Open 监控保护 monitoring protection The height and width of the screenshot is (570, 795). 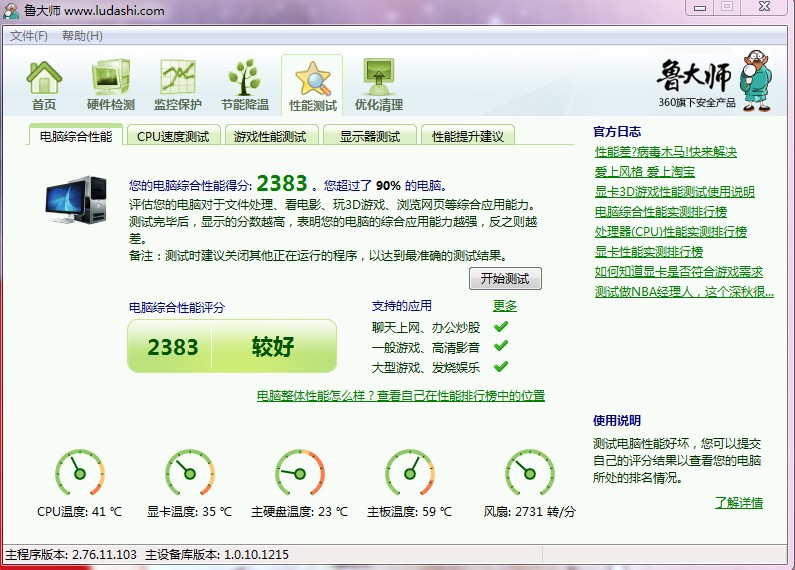click(177, 85)
